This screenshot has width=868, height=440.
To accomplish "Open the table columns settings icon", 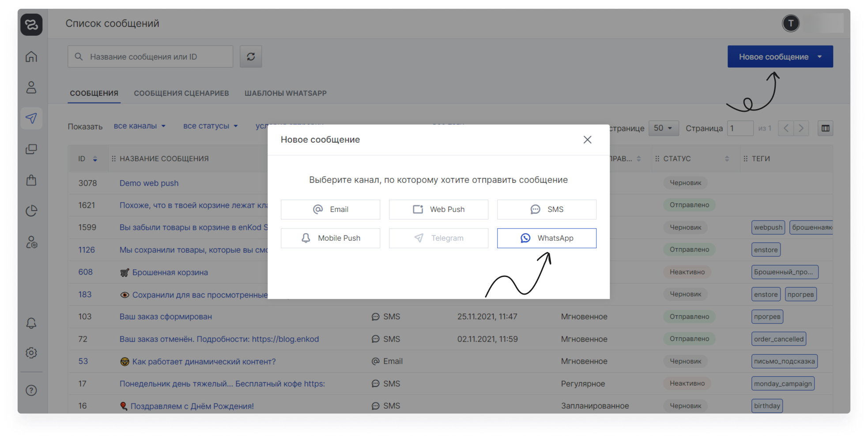I will [x=825, y=128].
